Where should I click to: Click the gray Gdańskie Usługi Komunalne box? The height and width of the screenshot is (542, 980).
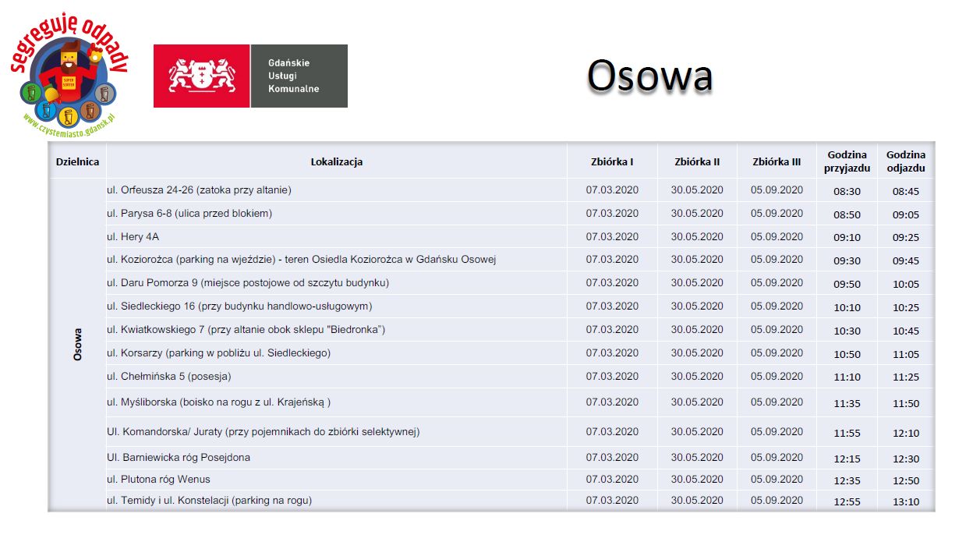[299, 76]
